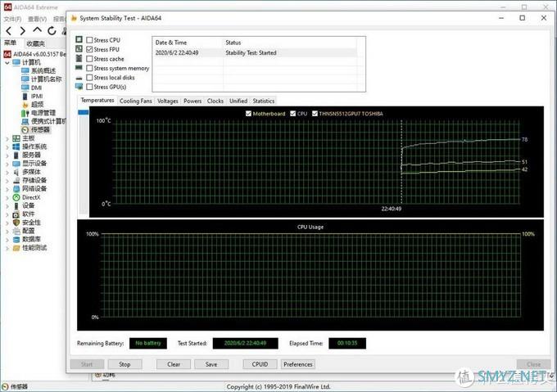Expand the 操作系统 tree node
The image size is (557, 392).
[7, 146]
